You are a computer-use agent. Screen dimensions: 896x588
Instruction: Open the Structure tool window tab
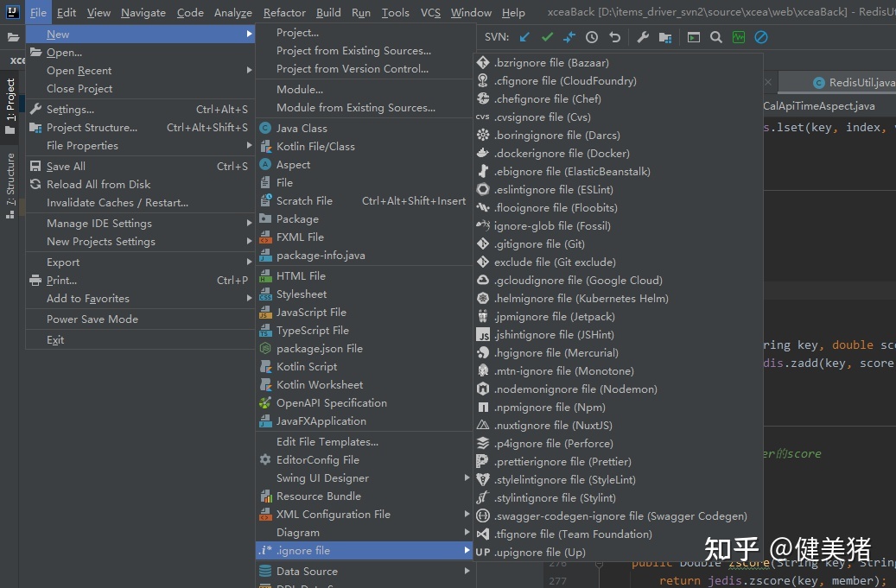point(10,186)
